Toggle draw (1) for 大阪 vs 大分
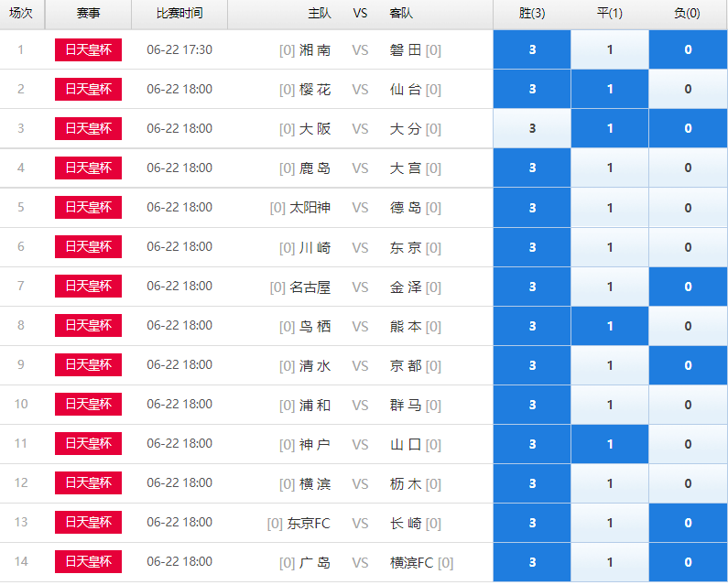 (x=610, y=128)
